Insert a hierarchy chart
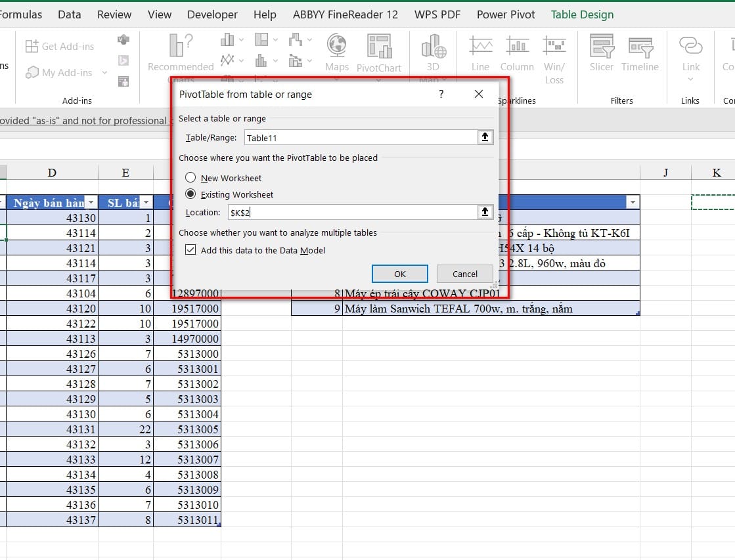The width and height of the screenshot is (735, 560). (x=261, y=40)
